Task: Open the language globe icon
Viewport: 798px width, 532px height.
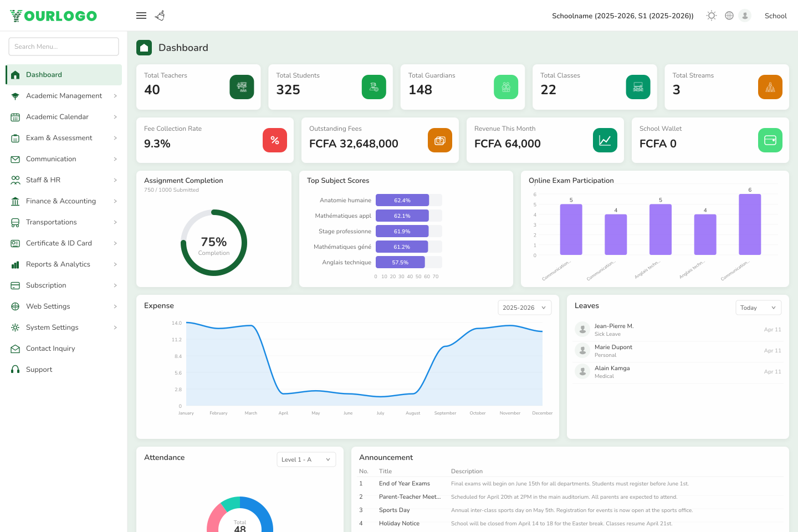Action: [x=729, y=16]
